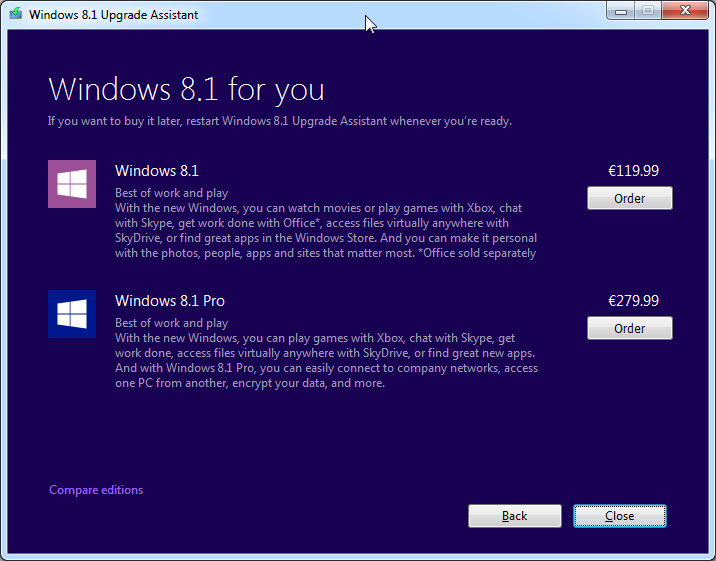Click the purple Windows 8.1 logo tile
The width and height of the screenshot is (716, 561).
pyautogui.click(x=72, y=184)
